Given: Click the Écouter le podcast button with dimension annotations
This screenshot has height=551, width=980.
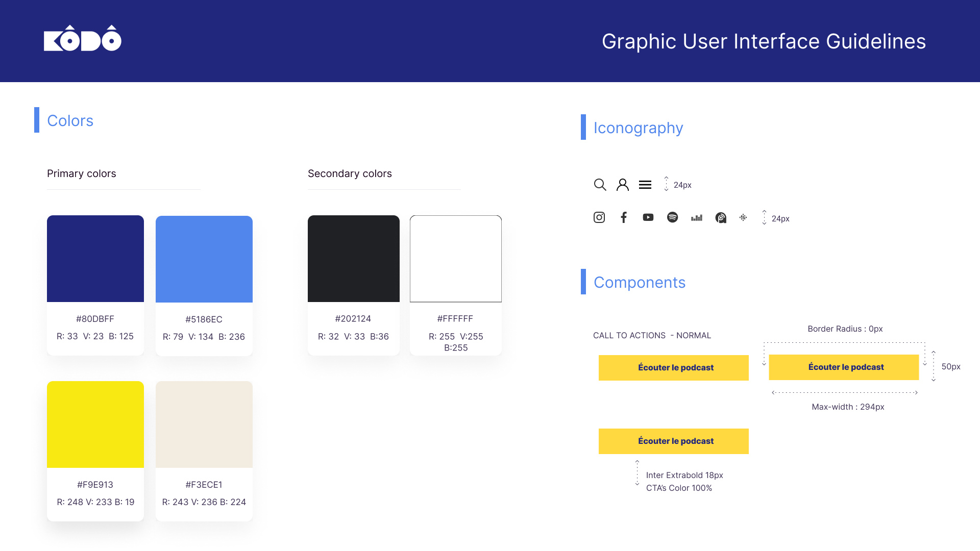Looking at the screenshot, I should [843, 367].
